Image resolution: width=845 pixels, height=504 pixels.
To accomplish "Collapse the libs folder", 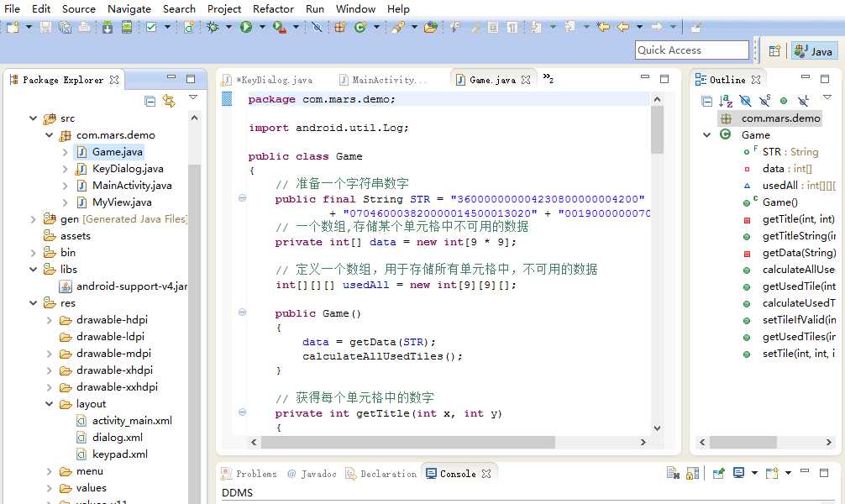I will tap(33, 269).
